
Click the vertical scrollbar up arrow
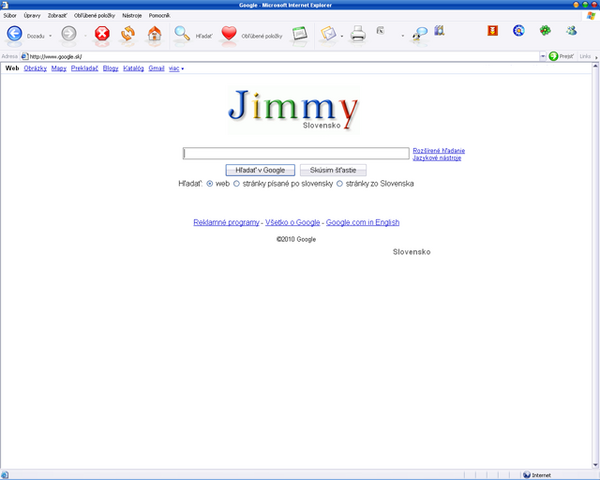595,66
